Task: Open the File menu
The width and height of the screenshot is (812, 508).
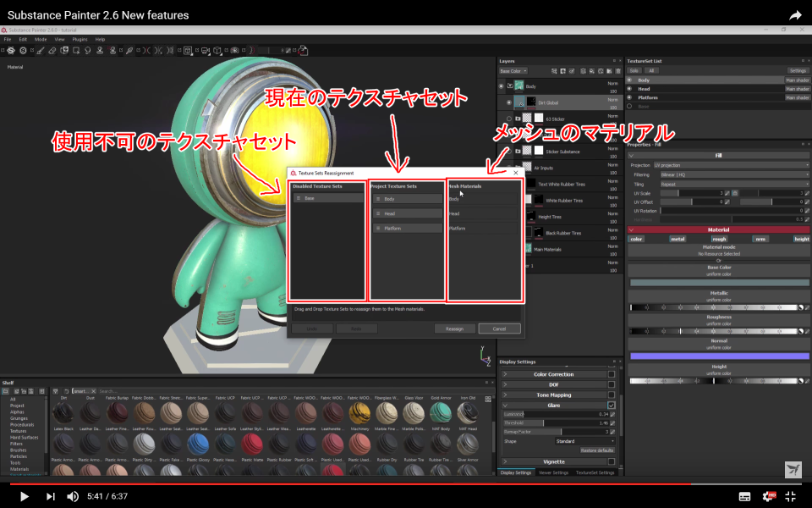Action: (x=8, y=40)
